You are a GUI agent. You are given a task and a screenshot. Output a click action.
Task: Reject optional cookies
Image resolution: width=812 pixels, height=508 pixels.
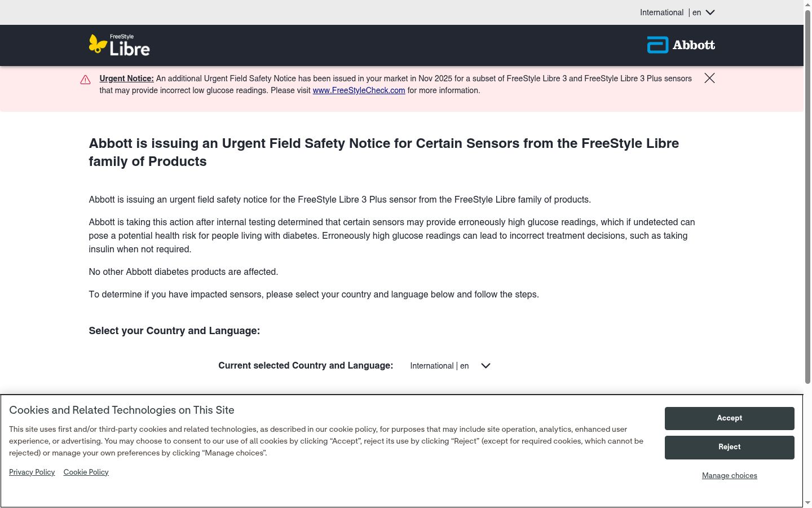(x=730, y=447)
